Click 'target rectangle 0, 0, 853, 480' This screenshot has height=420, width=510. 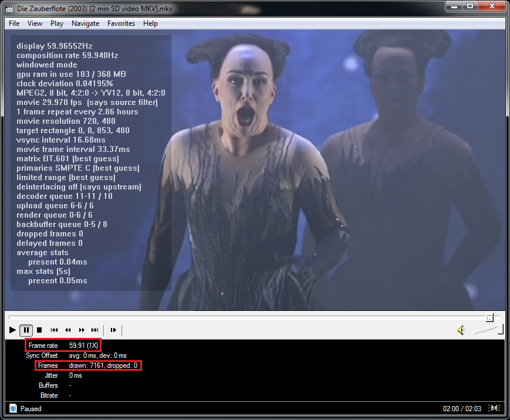coord(73,130)
